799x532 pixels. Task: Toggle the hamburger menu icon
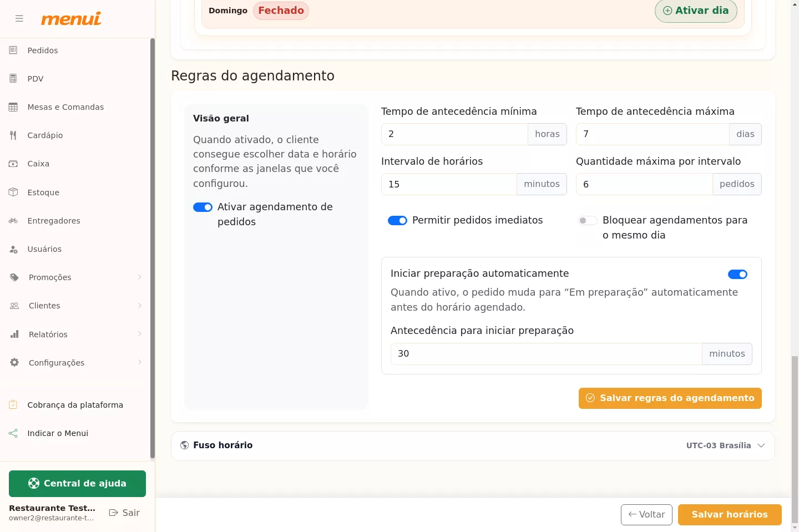pos(19,18)
